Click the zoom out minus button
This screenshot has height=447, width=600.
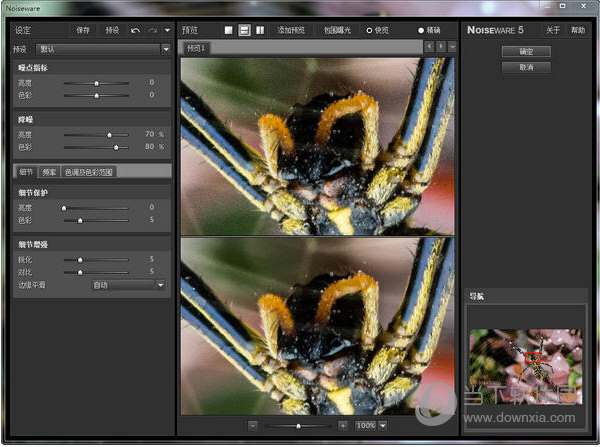253,426
